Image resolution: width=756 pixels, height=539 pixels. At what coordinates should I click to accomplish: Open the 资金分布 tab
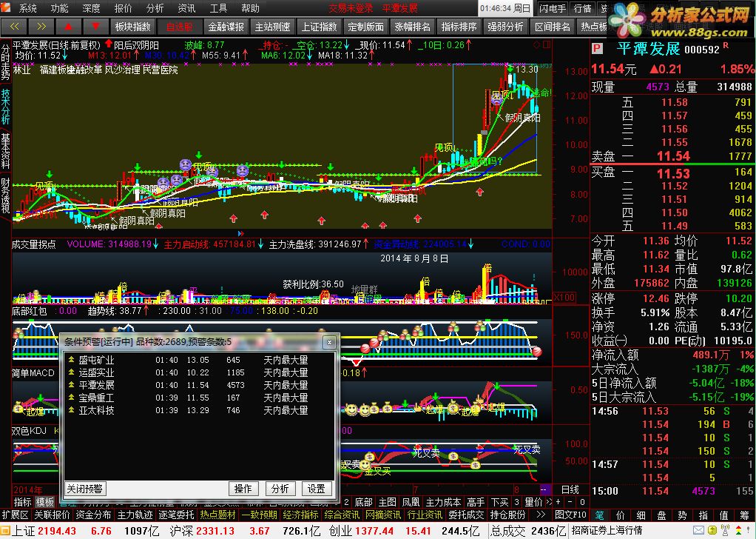93,515
